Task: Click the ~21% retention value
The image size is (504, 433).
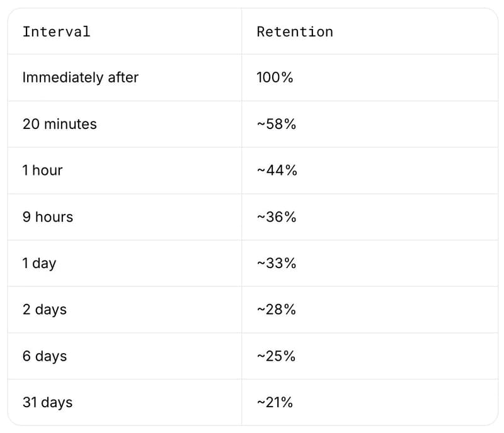Action: pyautogui.click(x=275, y=402)
